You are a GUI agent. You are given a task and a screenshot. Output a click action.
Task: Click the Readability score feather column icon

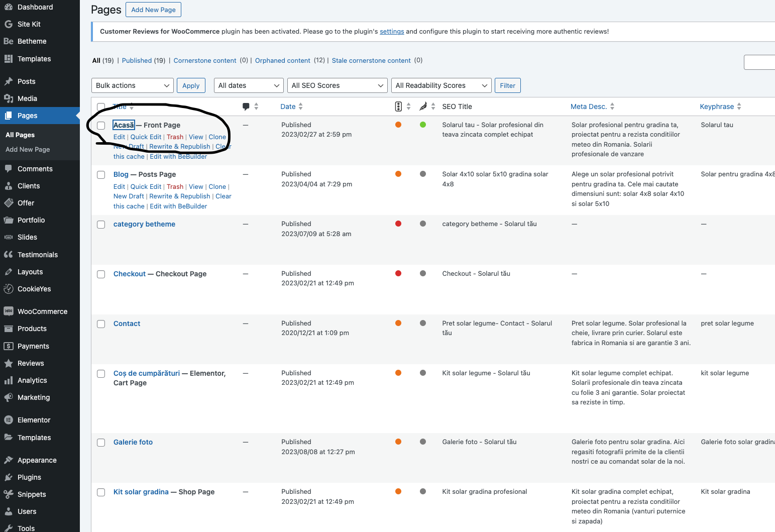pyautogui.click(x=423, y=107)
